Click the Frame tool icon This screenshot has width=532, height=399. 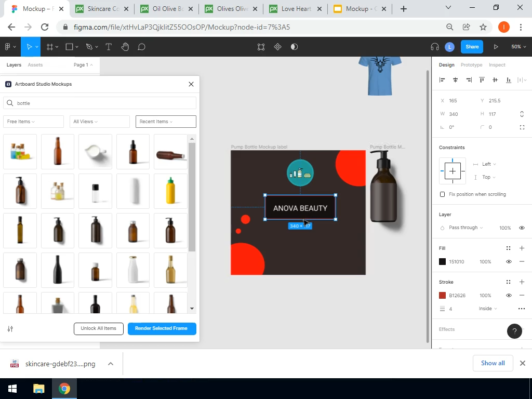(50, 47)
